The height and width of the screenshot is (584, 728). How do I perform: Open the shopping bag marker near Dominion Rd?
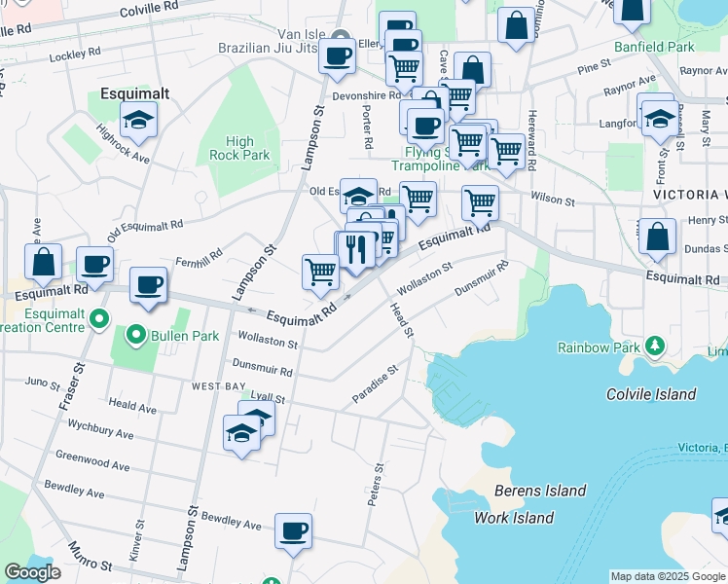pyautogui.click(x=516, y=28)
